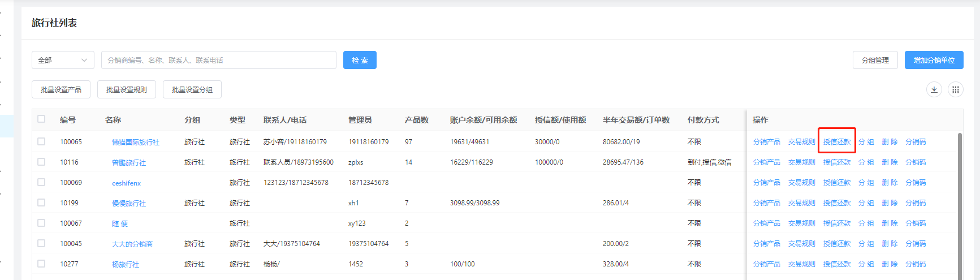The height and width of the screenshot is (280, 980).
Task: Click the download export icon
Action: pyautogui.click(x=934, y=89)
